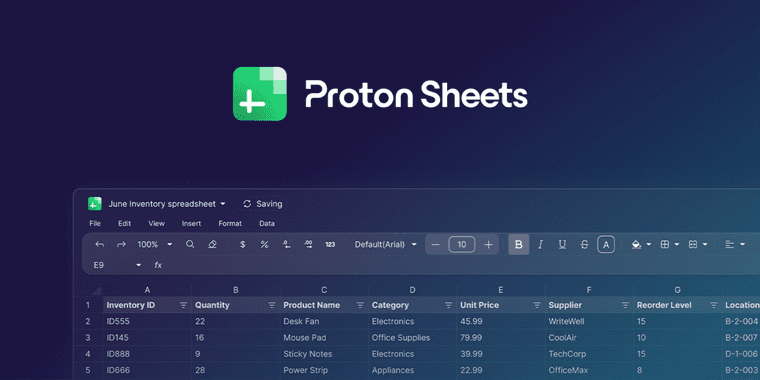Click the cell containing Appliances
Viewport: 760px width, 380px height.
(412, 370)
